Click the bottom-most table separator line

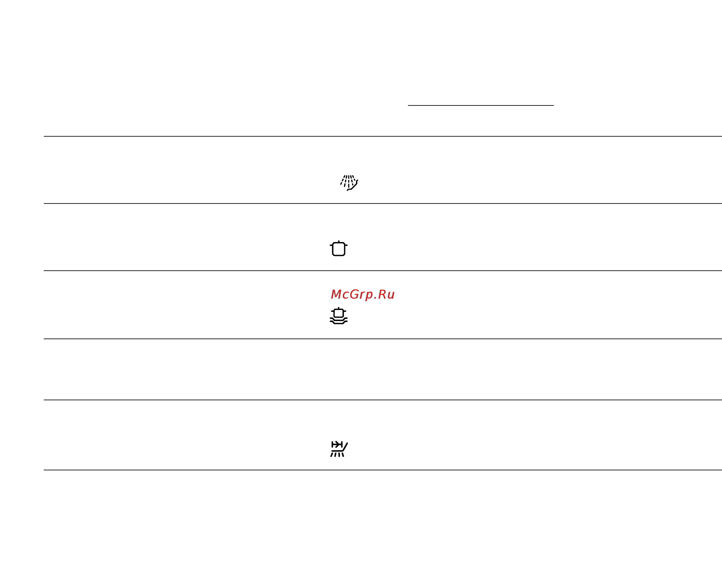pos(383,470)
